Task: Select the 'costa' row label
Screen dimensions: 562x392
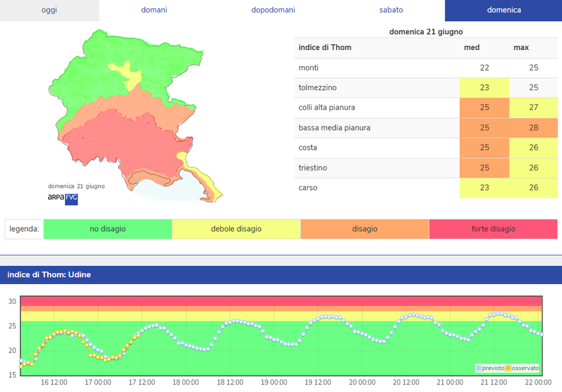Action: tap(307, 148)
